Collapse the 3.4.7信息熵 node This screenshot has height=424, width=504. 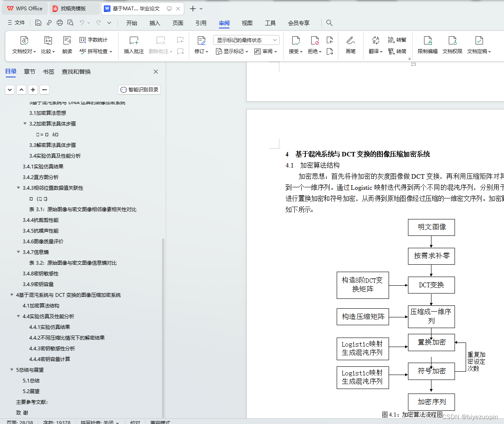pos(19,252)
